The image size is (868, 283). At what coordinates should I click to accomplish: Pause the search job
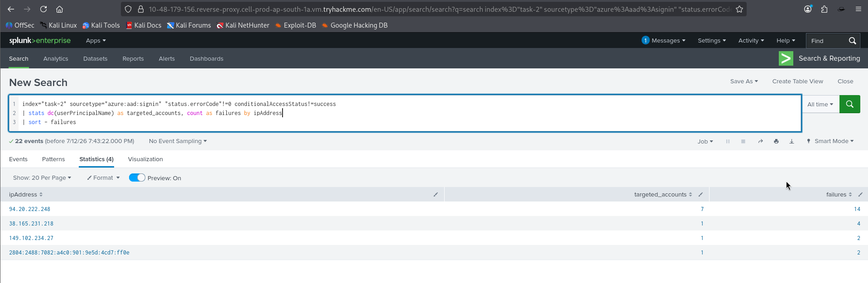click(x=728, y=141)
